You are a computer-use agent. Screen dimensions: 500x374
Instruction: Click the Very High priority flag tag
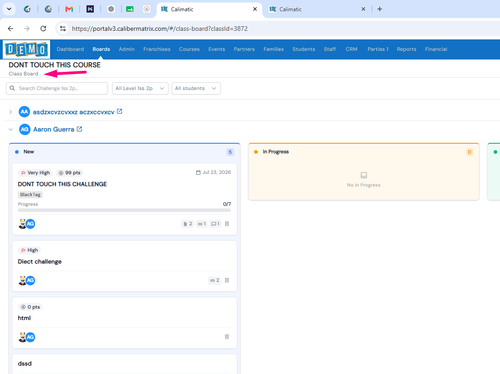[35, 173]
